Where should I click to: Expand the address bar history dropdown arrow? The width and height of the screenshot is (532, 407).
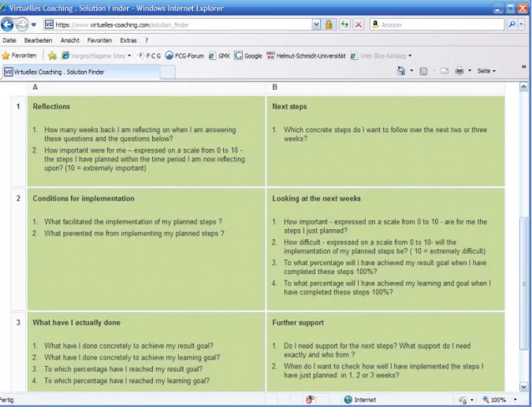[x=316, y=24]
